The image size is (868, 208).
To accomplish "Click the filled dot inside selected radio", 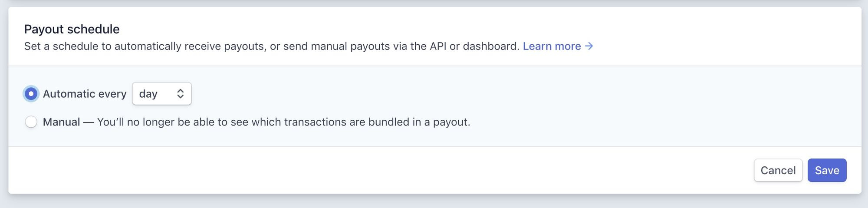I will [31, 94].
